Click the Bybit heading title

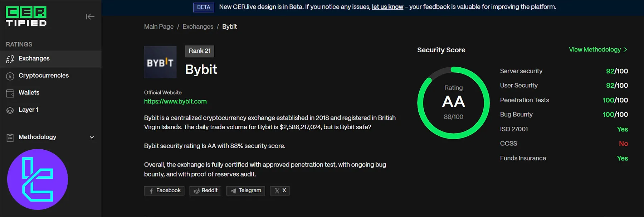(x=201, y=69)
